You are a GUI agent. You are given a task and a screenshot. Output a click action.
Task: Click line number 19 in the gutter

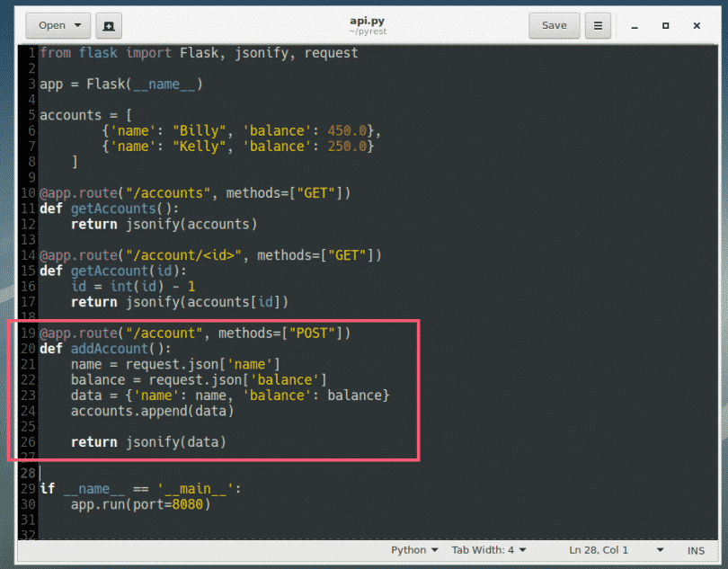[27, 333]
